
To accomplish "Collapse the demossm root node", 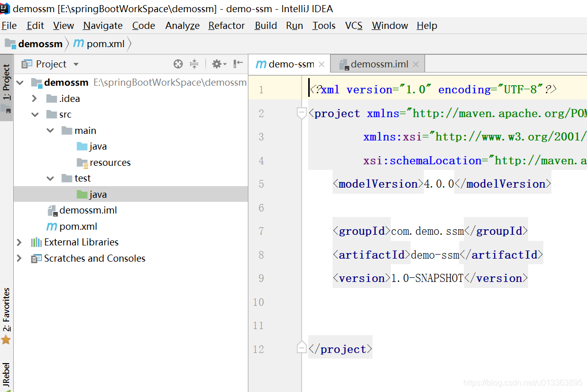I will (x=20, y=82).
